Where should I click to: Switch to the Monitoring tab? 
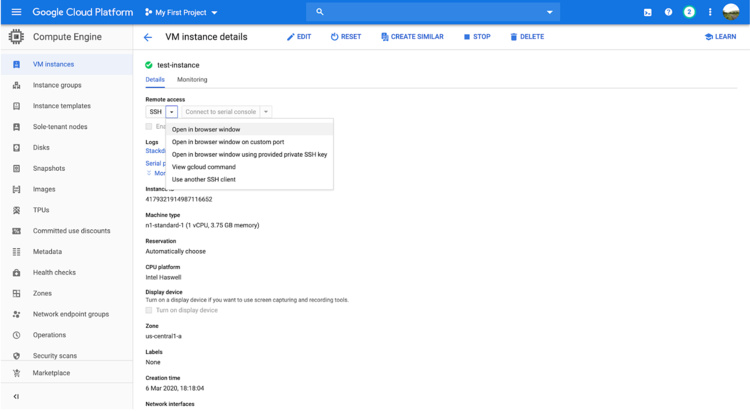(192, 79)
